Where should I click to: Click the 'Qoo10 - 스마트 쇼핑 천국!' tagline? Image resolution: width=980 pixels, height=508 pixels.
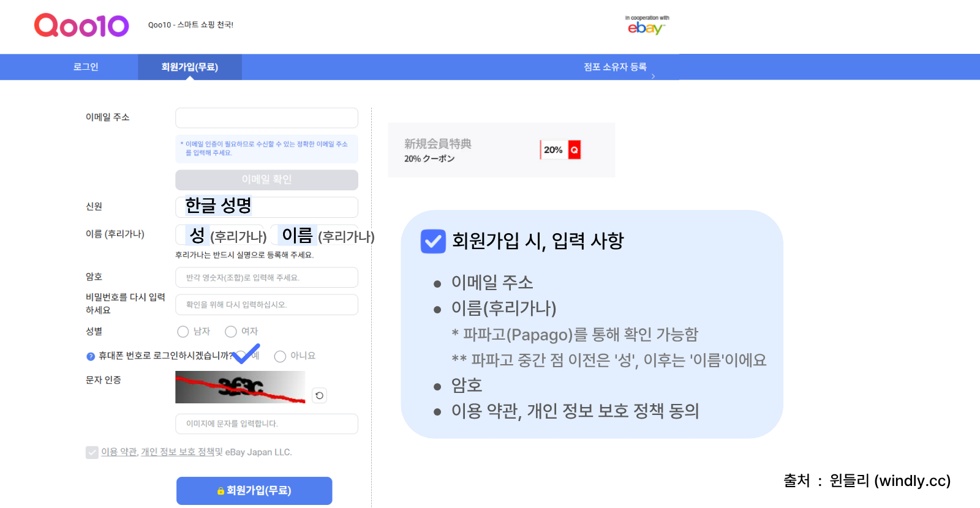point(190,25)
